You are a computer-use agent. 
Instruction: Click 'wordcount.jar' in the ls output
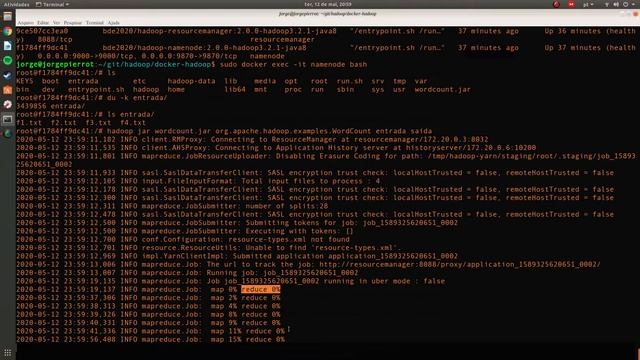442,89
